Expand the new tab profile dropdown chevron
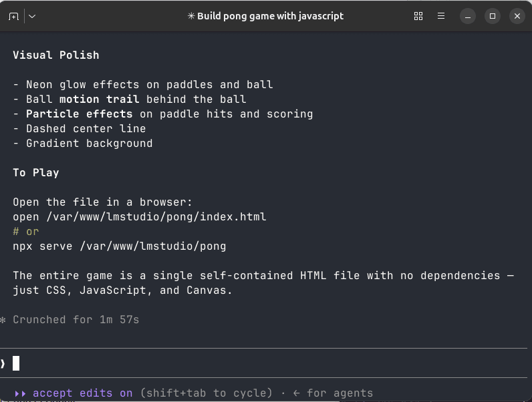532x402 pixels. point(32,16)
